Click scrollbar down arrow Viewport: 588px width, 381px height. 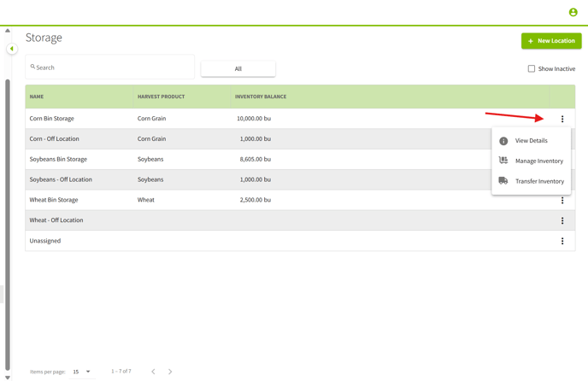[8, 378]
